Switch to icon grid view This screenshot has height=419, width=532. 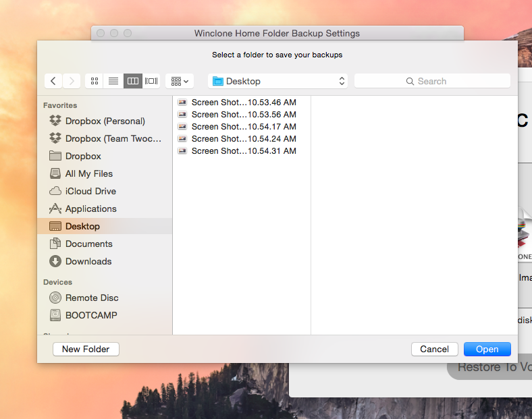(95, 81)
